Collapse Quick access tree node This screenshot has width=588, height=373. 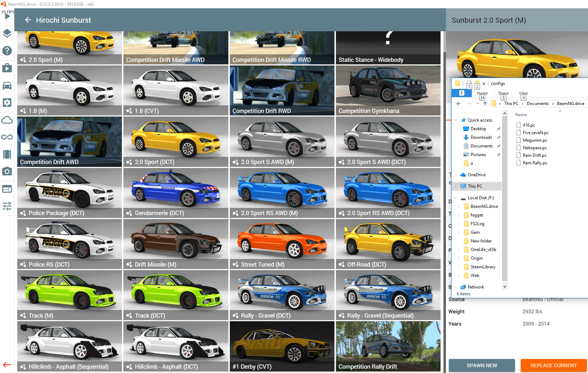[x=456, y=120]
